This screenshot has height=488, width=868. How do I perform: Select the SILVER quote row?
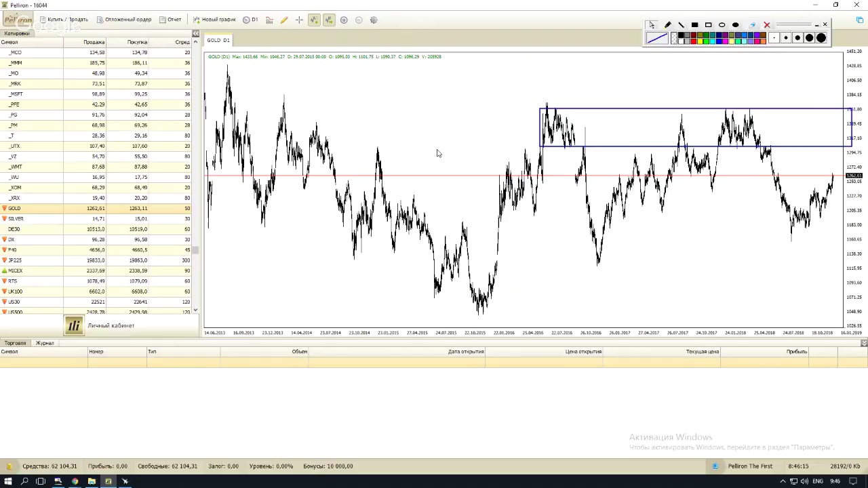96,219
